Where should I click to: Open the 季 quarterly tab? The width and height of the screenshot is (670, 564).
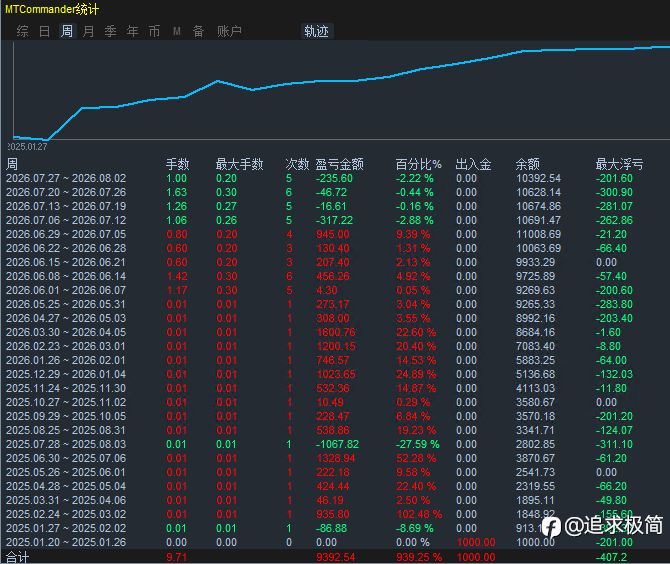tap(110, 31)
